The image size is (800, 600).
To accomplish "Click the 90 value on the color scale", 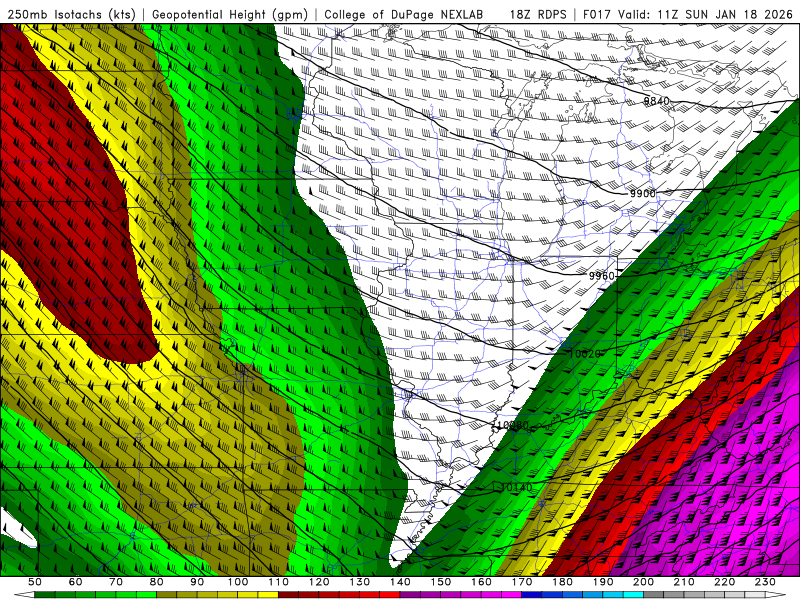I will tap(197, 582).
